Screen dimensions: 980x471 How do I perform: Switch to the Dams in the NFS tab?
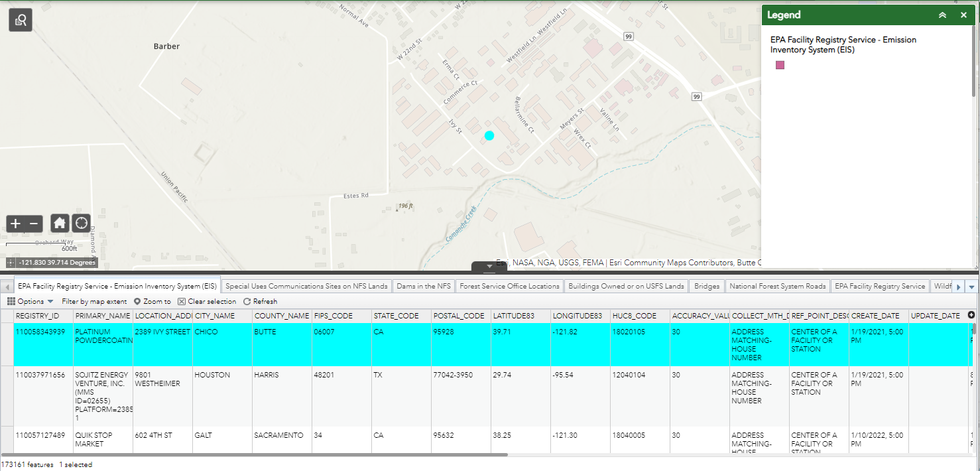click(x=422, y=286)
